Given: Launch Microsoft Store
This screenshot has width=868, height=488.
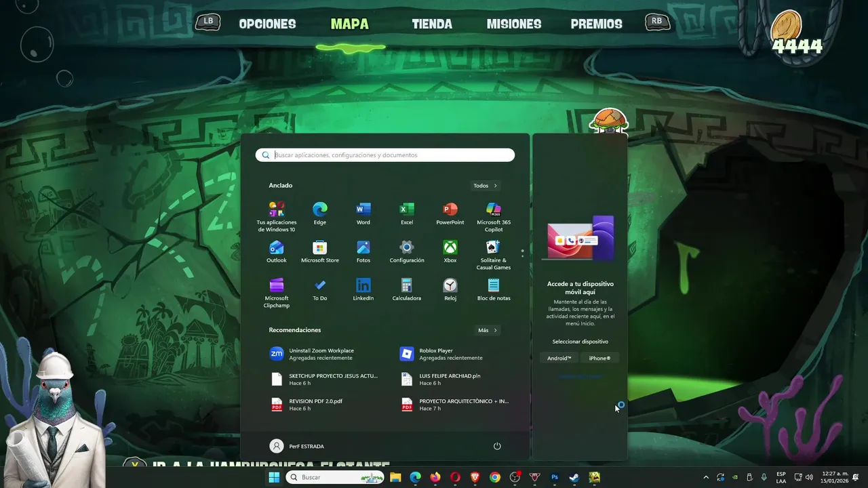Looking at the screenshot, I should [319, 251].
